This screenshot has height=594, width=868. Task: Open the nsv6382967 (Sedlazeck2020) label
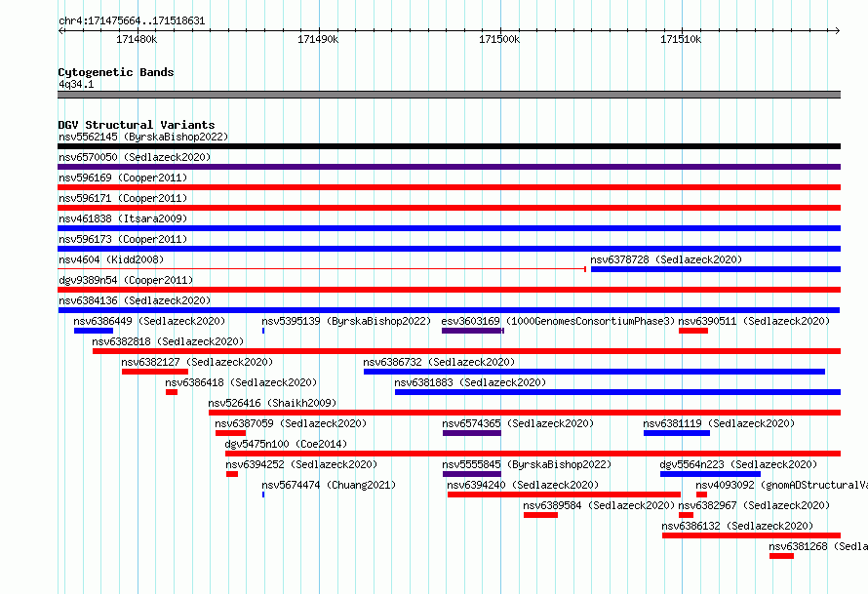tap(754, 505)
